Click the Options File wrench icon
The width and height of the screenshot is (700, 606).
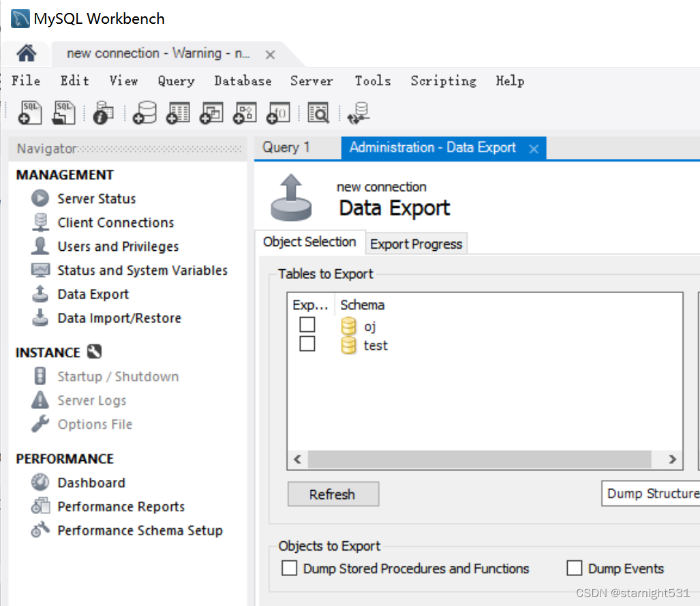(40, 424)
